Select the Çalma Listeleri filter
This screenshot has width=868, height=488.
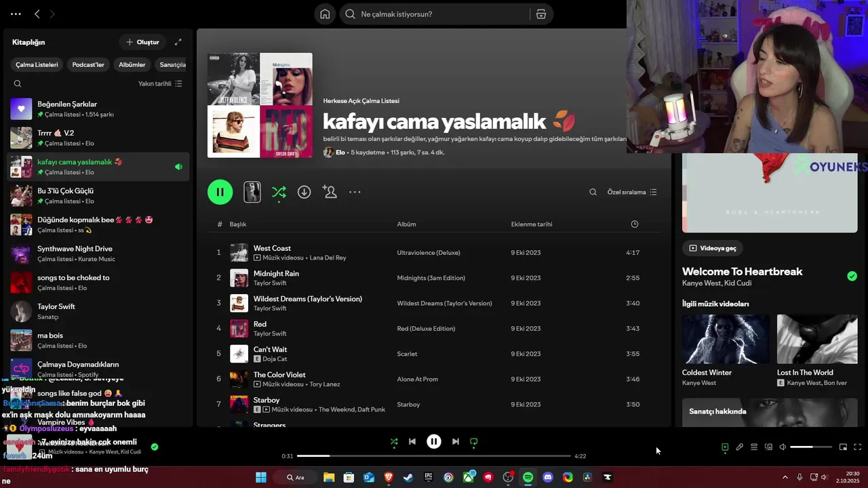point(37,65)
